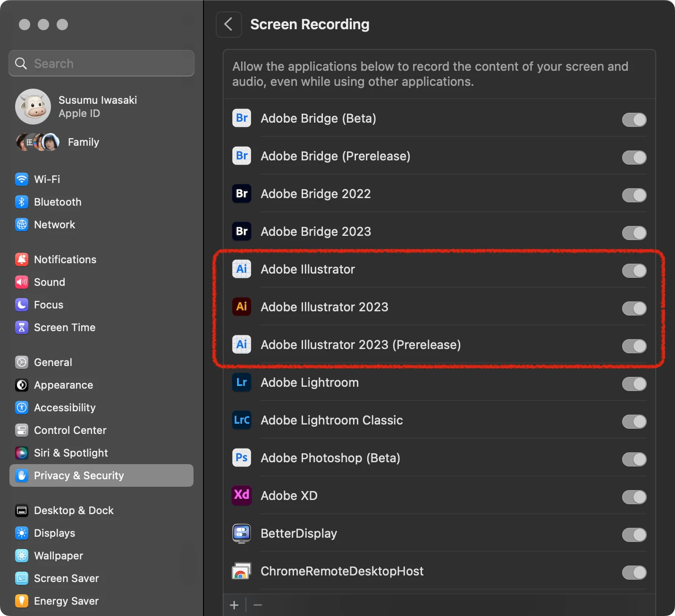Open Susumu Iwasaki Apple ID settings
The width and height of the screenshot is (675, 616).
click(x=101, y=107)
